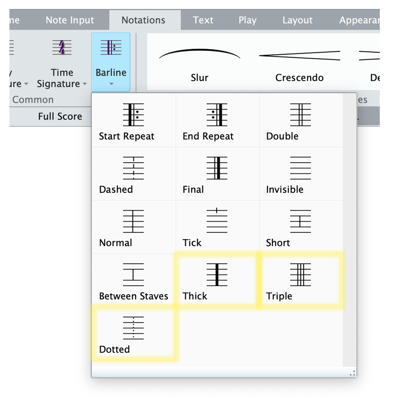
Task: Choose the Dotted barline
Action: click(134, 334)
